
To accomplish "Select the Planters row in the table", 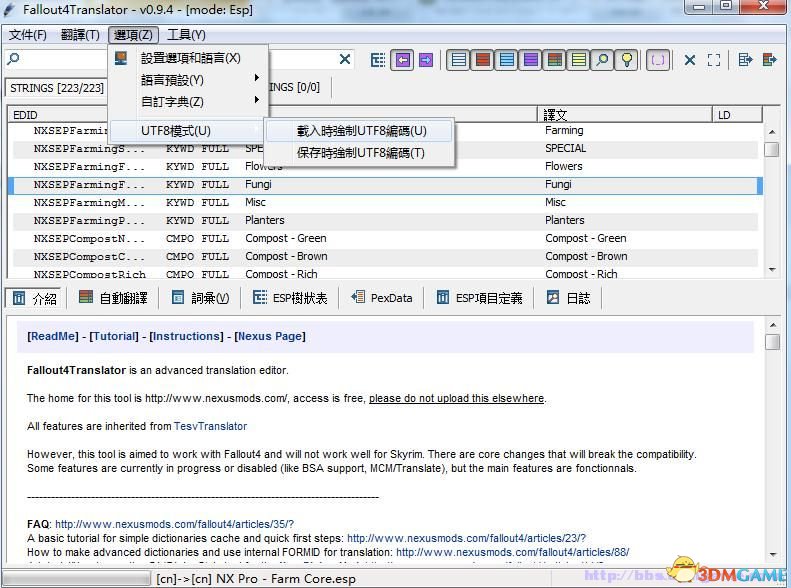I will pos(385,220).
